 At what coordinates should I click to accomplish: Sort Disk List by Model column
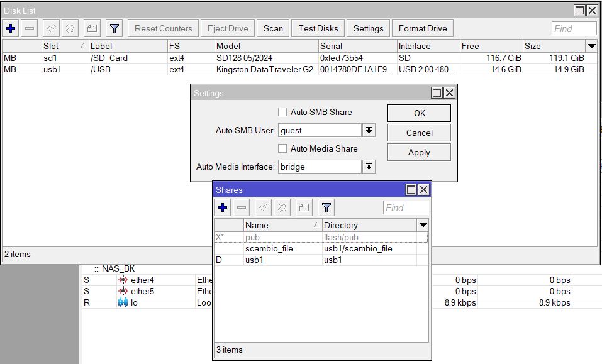(x=267, y=46)
